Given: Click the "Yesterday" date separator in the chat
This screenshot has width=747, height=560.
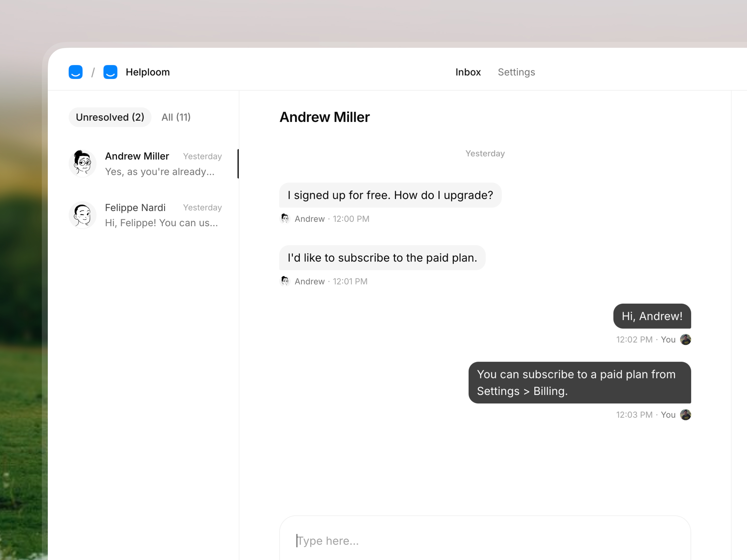Looking at the screenshot, I should 485,154.
